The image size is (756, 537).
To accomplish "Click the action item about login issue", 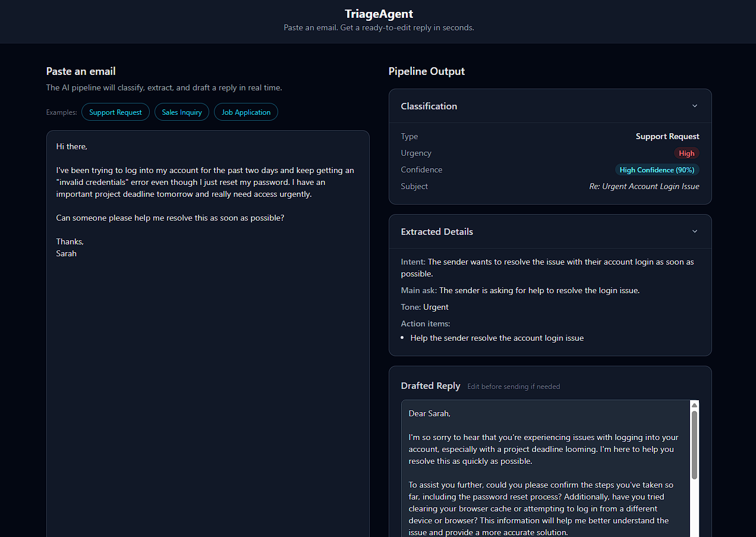I will coord(497,337).
